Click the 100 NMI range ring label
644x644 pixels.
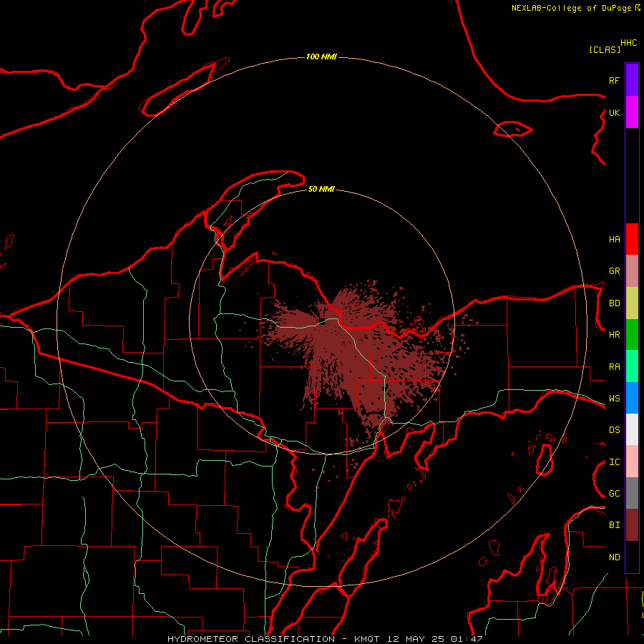point(321,57)
